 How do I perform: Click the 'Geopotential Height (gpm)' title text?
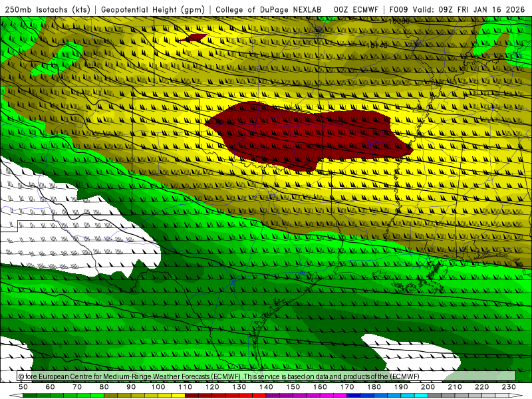point(153,9)
